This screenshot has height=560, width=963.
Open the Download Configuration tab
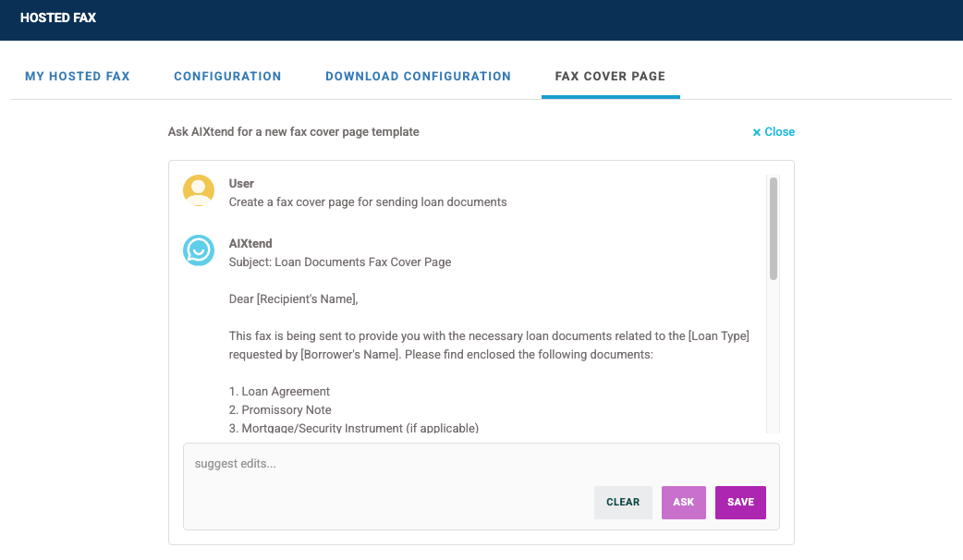(x=419, y=76)
